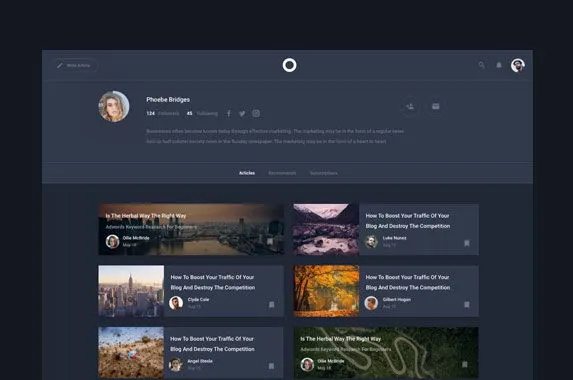Bookmark Luke Nunez's article
This screenshot has height=380, width=573.
pyautogui.click(x=467, y=243)
